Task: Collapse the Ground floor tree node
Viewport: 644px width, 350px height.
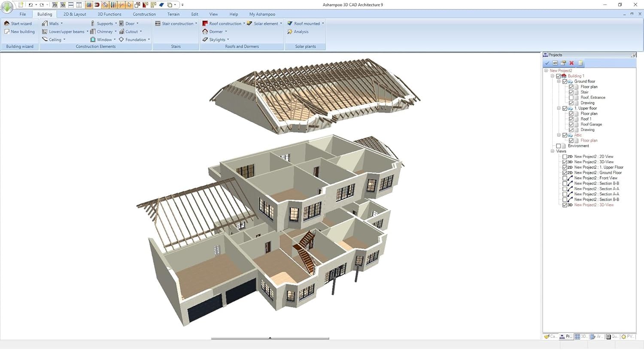Action: tap(559, 81)
